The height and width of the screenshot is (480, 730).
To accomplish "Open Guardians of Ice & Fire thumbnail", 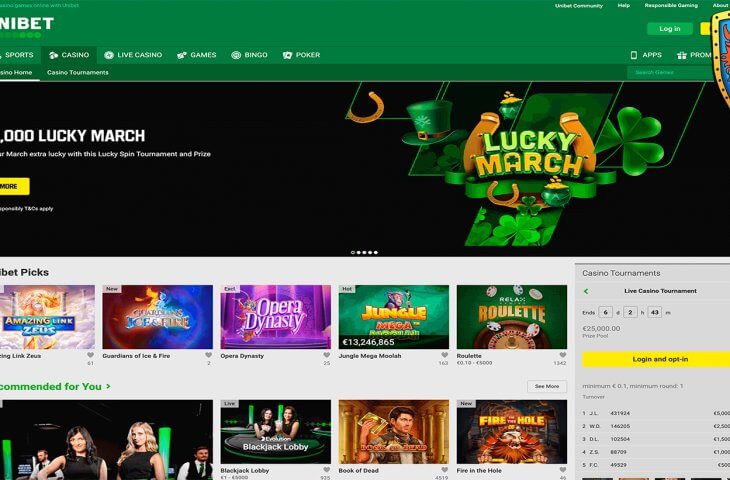I will 157,317.
